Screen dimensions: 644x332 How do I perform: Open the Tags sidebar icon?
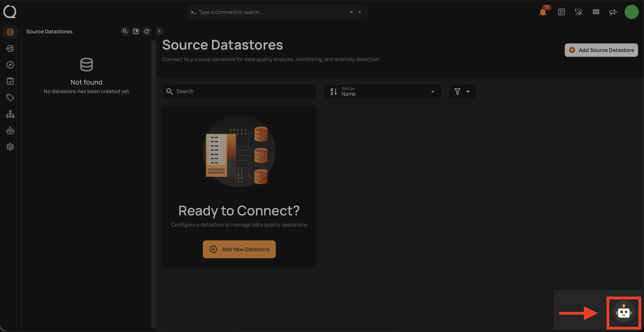point(10,98)
